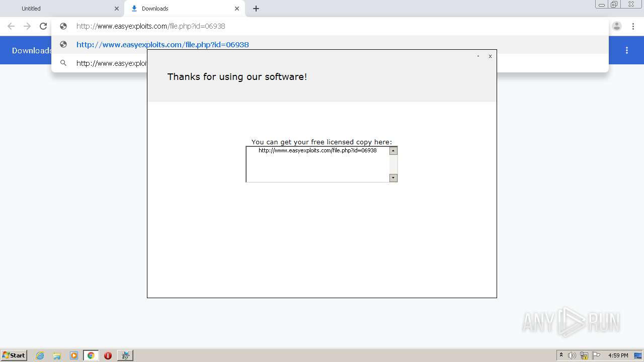Reload the current page
This screenshot has width=644, height=362.
[43, 26]
